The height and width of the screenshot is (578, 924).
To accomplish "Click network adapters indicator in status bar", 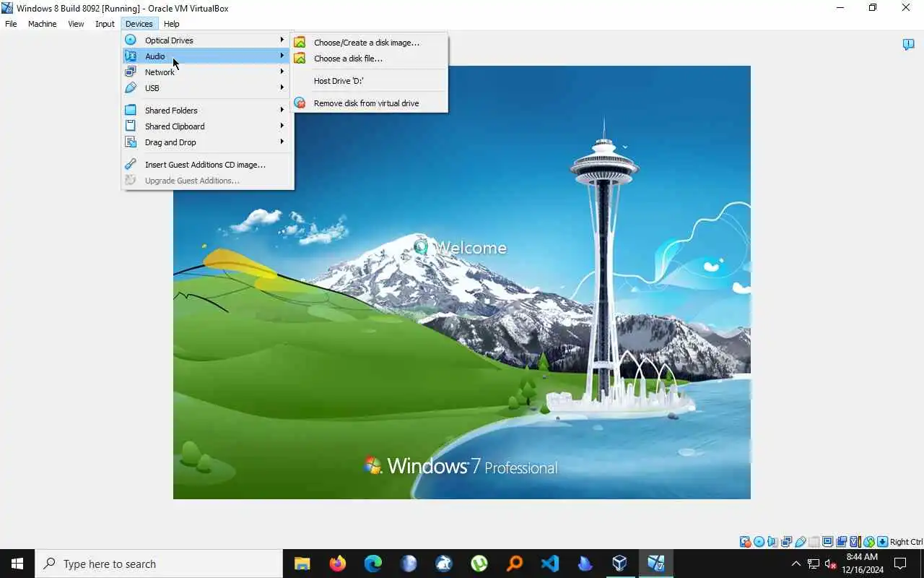I will [x=786, y=542].
